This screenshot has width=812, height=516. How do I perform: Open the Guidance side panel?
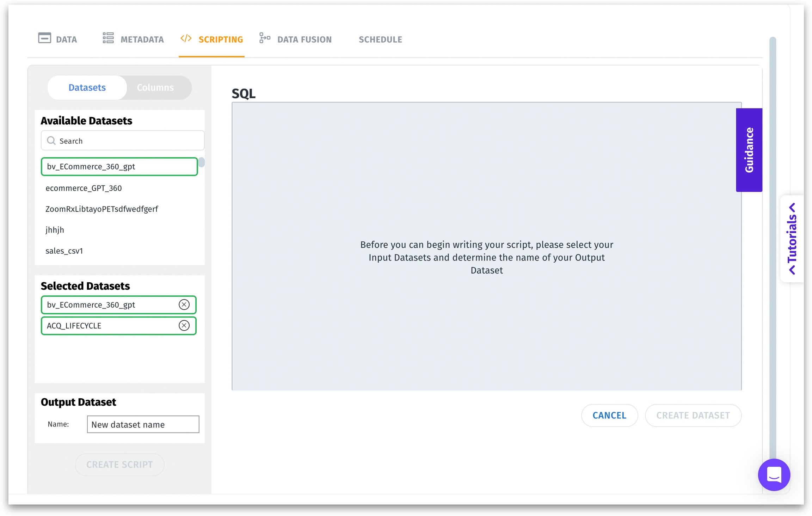pos(749,150)
